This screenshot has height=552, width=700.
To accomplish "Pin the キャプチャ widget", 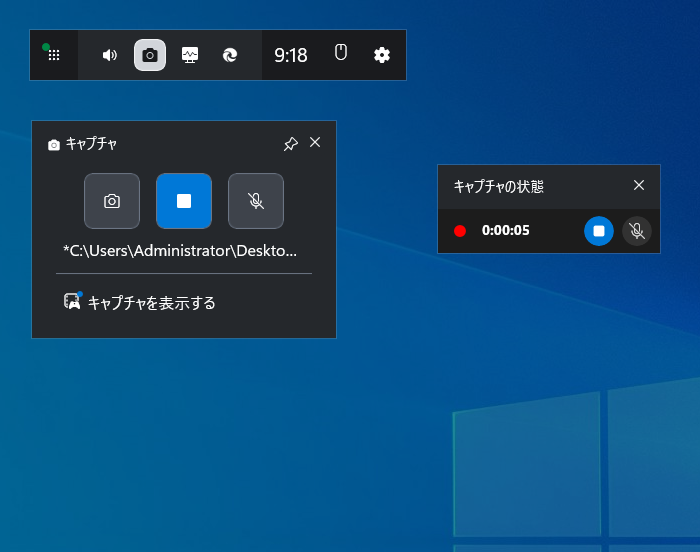I will [291, 143].
